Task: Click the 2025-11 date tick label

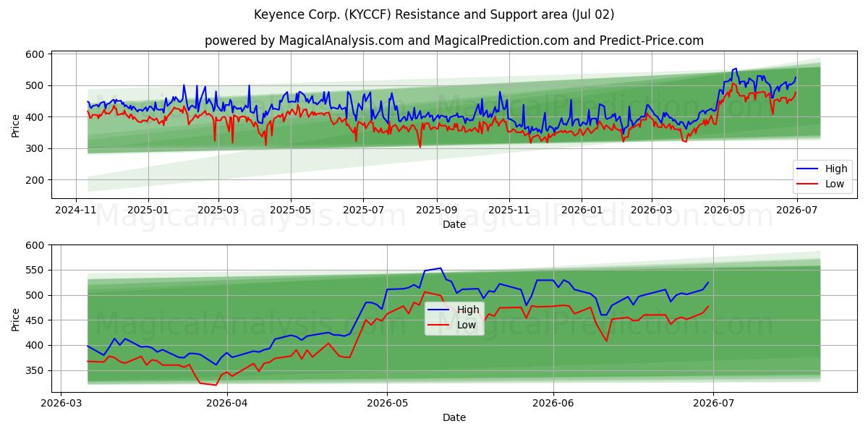Action: click(509, 211)
